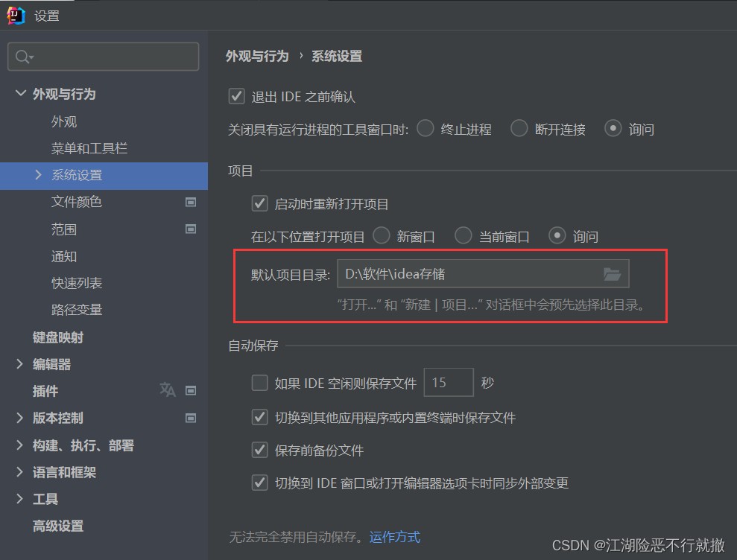Image resolution: width=737 pixels, height=560 pixels.
Task: Enable 如果 IDE 空闲则保存文件 checkbox
Action: click(260, 383)
